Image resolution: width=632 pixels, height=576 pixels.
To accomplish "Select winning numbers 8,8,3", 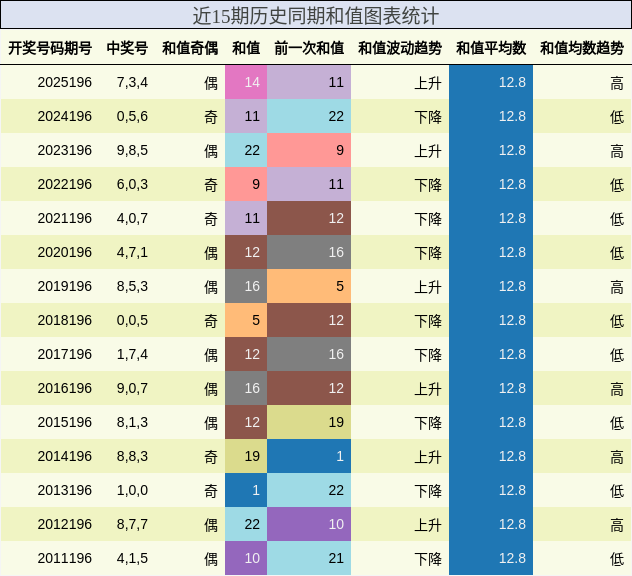I will pos(132,456).
